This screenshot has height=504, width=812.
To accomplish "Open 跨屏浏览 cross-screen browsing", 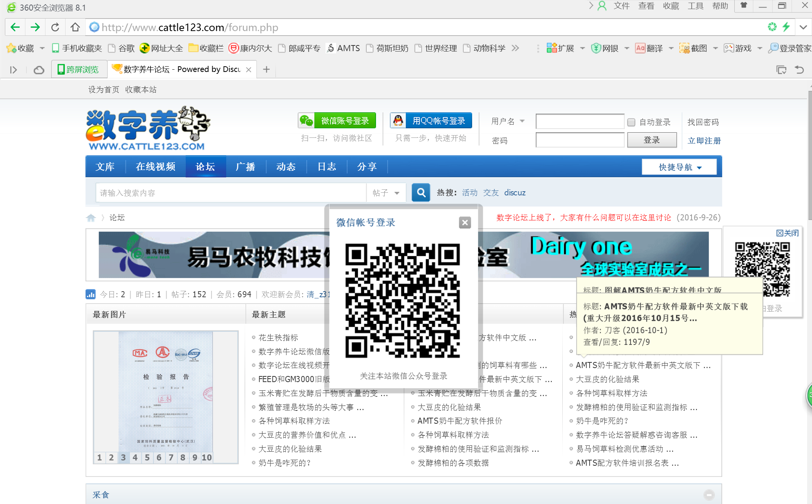I will [x=79, y=69].
